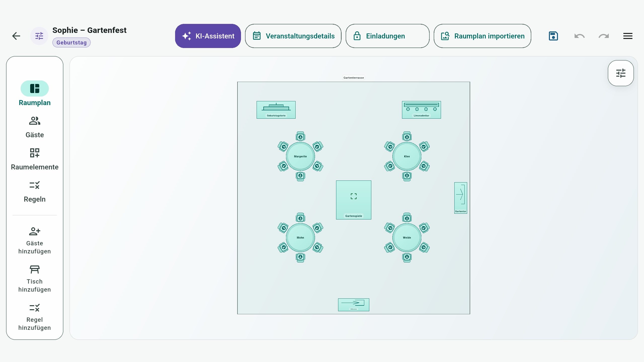The width and height of the screenshot is (644, 362).
Task: Click the bottom seat of Weide table
Action: pos(407,257)
